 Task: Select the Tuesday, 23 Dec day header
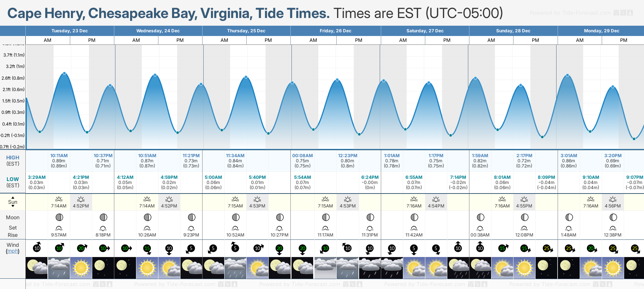pos(69,31)
